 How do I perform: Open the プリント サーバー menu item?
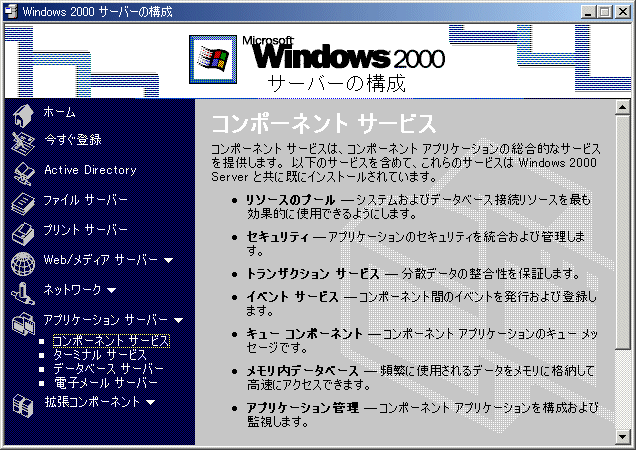click(x=86, y=230)
